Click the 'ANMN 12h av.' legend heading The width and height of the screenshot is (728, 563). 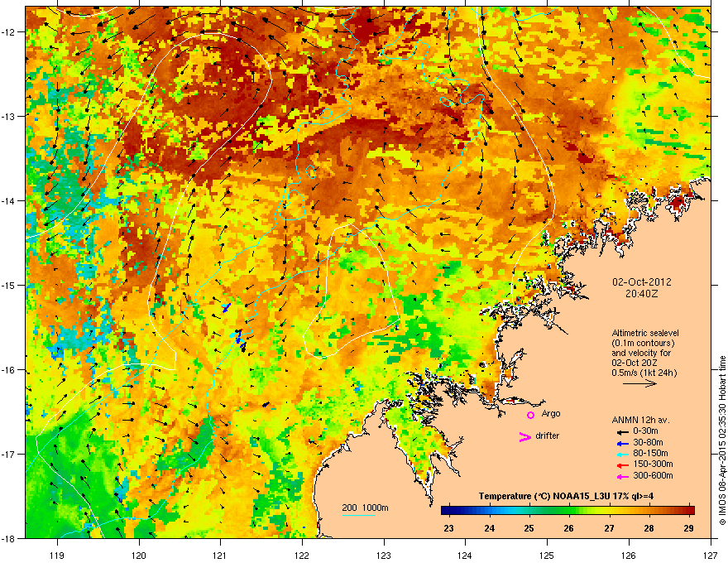click(640, 421)
